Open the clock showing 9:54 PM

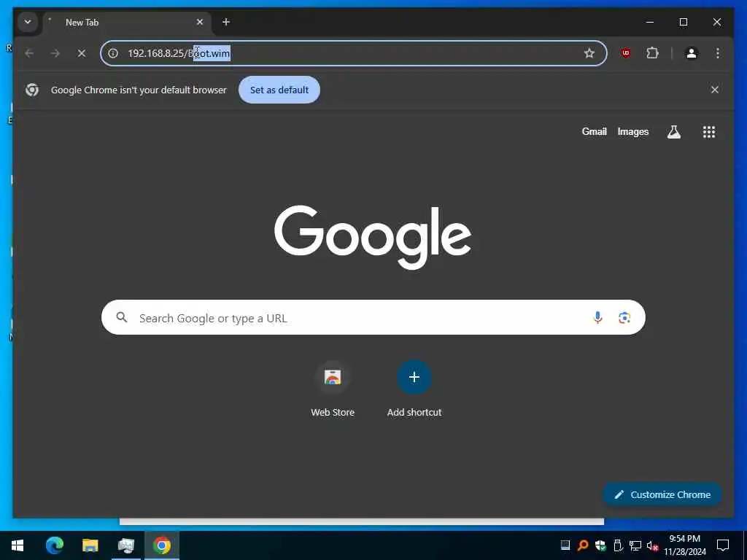(x=684, y=545)
